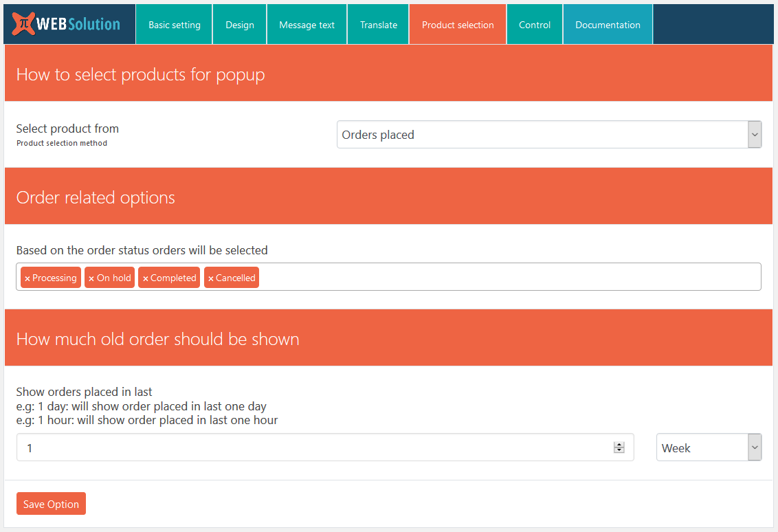
Task: Expand the Orders placed selection list
Action: coord(548,134)
